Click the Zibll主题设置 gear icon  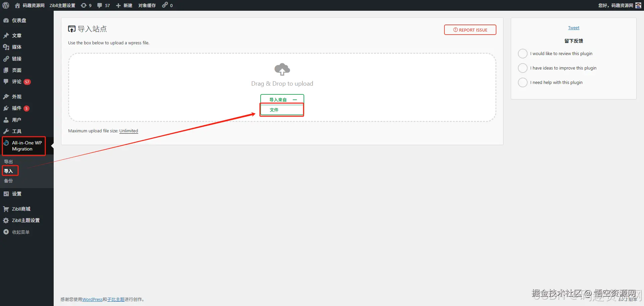tap(6, 220)
